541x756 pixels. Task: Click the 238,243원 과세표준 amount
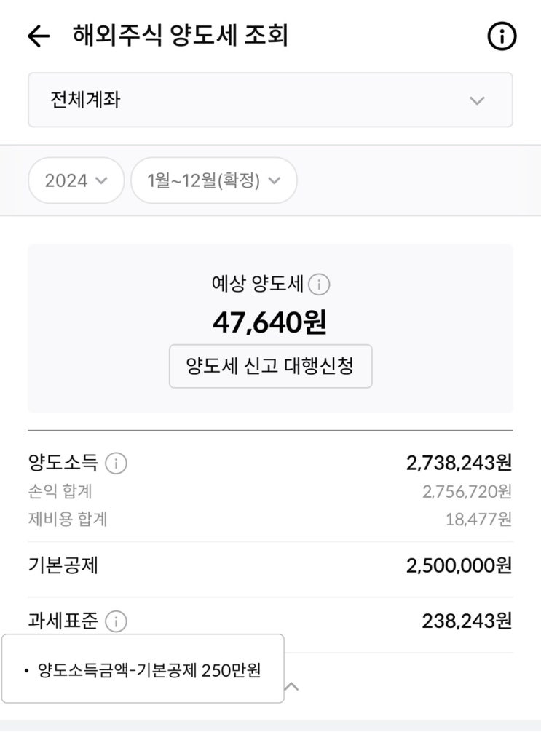coord(467,621)
